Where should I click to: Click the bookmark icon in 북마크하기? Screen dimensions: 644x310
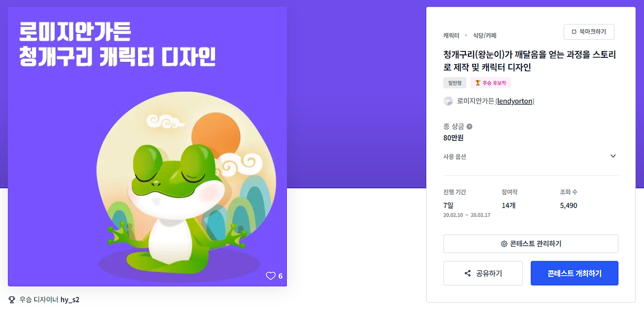[574, 32]
